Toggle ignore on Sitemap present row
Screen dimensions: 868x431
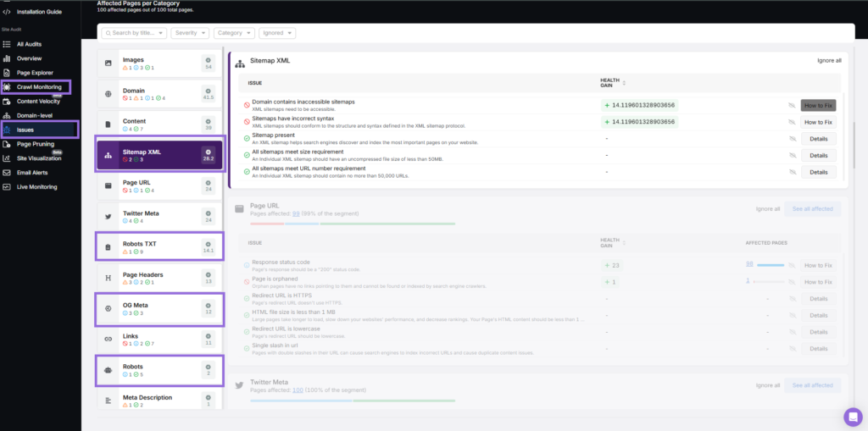point(792,138)
